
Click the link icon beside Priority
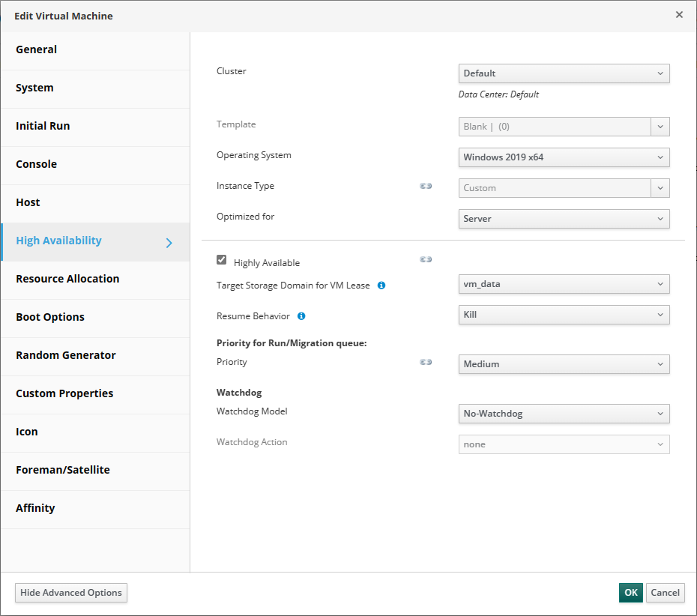426,362
